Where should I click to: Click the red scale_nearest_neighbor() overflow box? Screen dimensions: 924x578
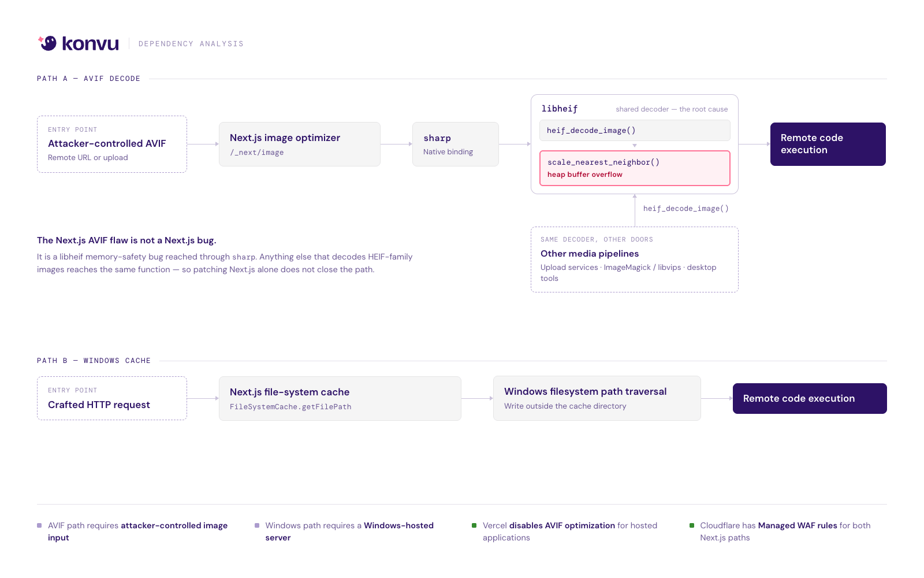coord(635,168)
